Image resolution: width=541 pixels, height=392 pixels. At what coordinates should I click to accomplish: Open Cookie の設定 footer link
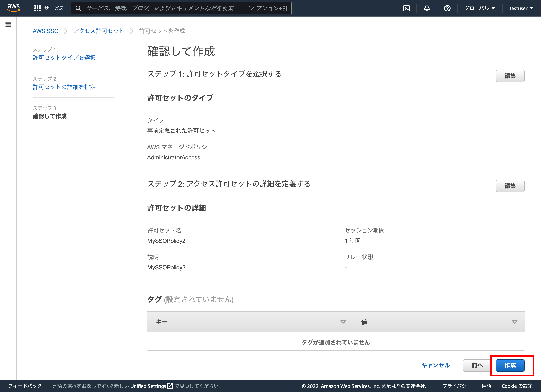pos(517,386)
